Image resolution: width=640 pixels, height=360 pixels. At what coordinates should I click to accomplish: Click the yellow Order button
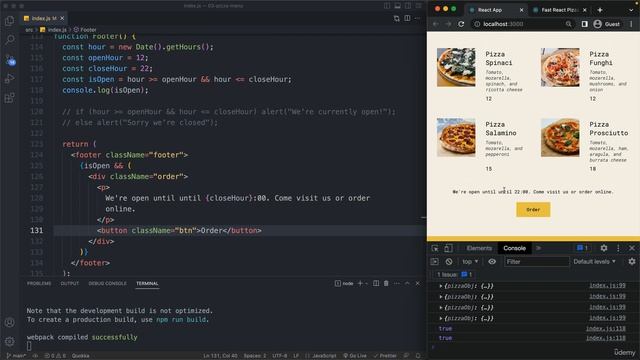pos(533,209)
